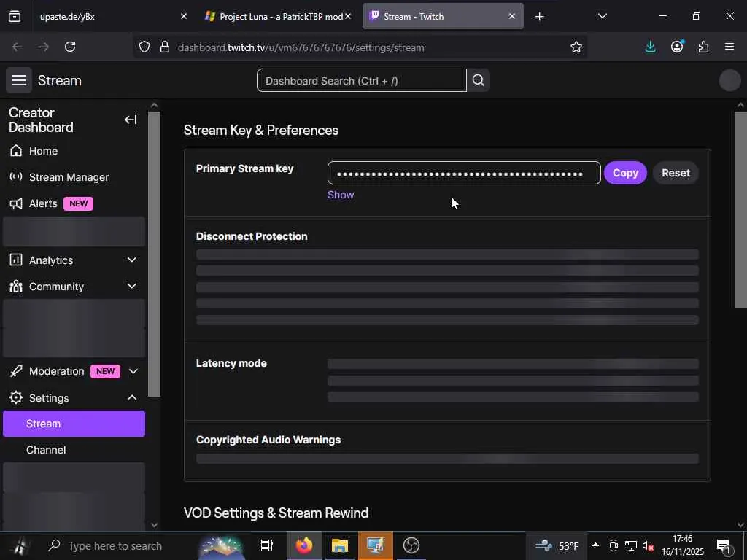This screenshot has height=560, width=747.
Task: Click the site security padlock icon
Action: (165, 47)
